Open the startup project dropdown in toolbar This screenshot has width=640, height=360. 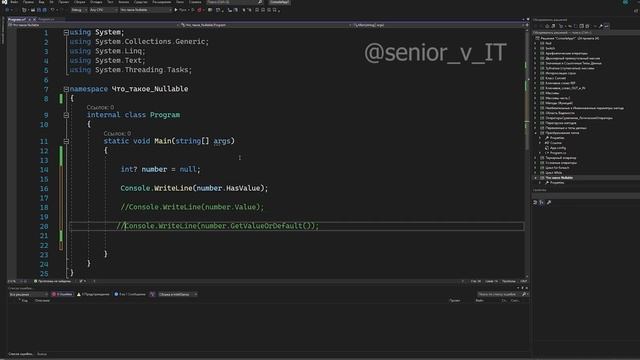tap(145, 10)
